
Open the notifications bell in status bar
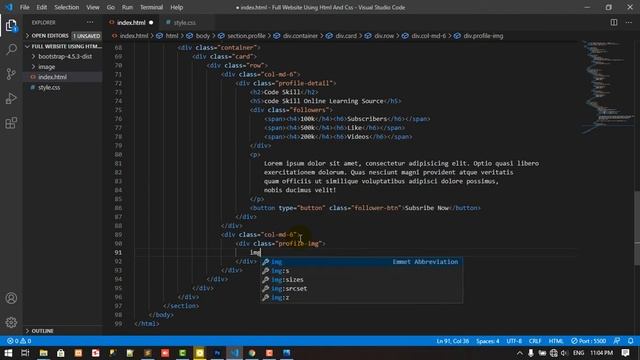coord(631,341)
